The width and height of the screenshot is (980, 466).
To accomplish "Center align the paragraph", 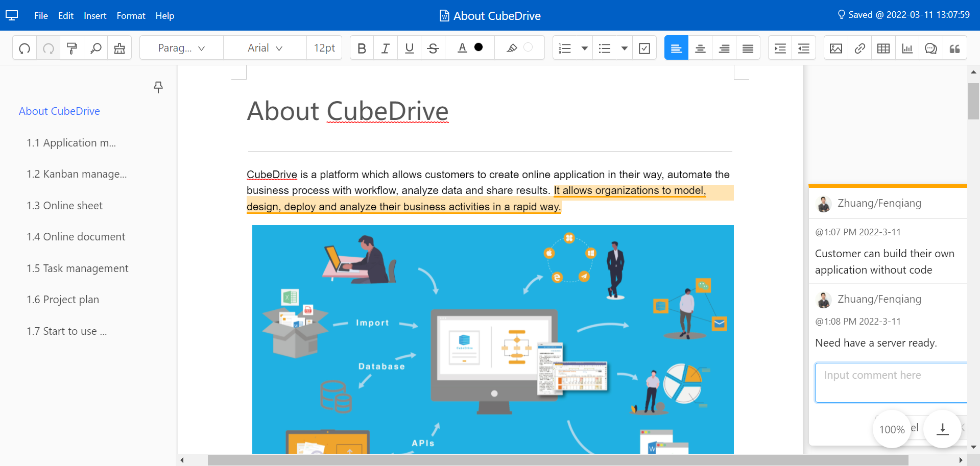I will [700, 48].
